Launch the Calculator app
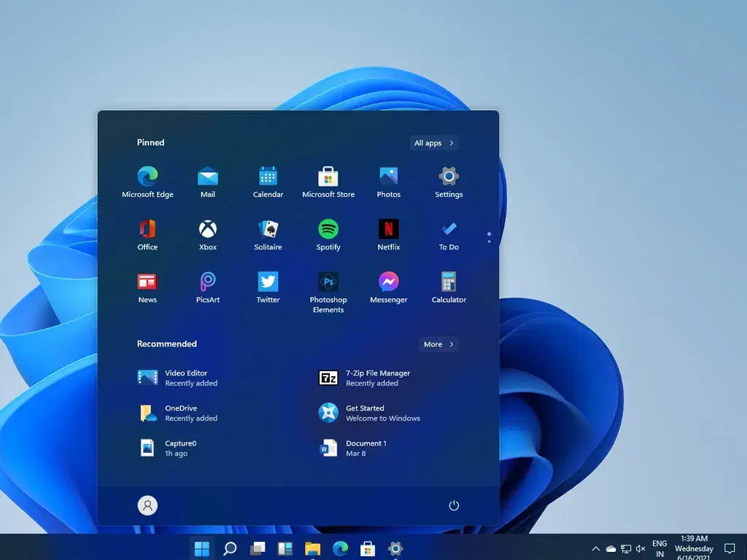This screenshot has width=747, height=560. (x=449, y=282)
